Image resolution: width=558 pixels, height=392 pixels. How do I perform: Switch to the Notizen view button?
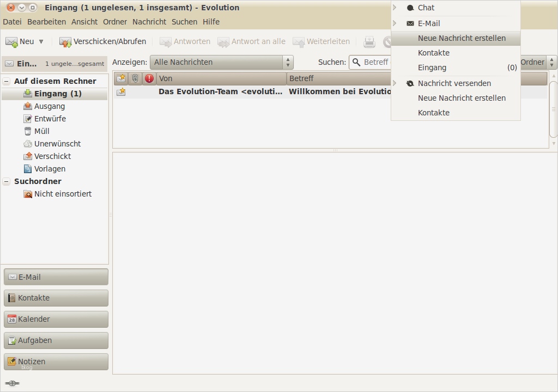(56, 362)
